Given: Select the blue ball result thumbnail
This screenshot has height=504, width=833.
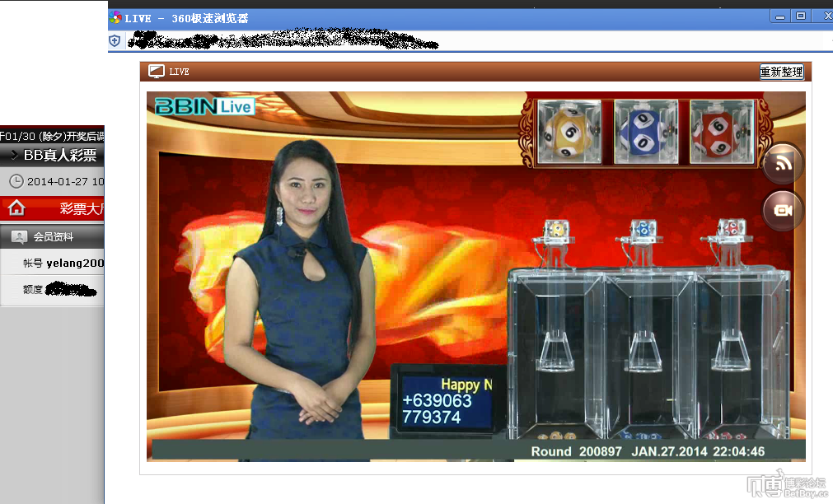Looking at the screenshot, I should (645, 132).
